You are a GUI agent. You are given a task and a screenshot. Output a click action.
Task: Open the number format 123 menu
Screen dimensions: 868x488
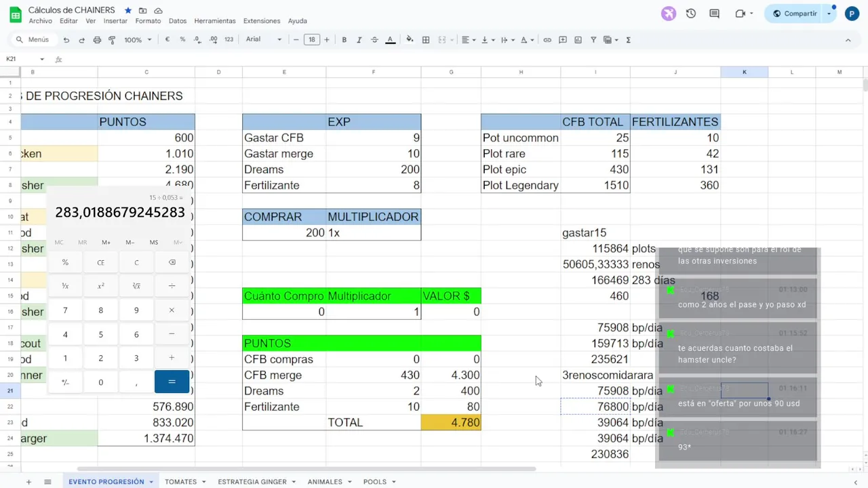(229, 40)
